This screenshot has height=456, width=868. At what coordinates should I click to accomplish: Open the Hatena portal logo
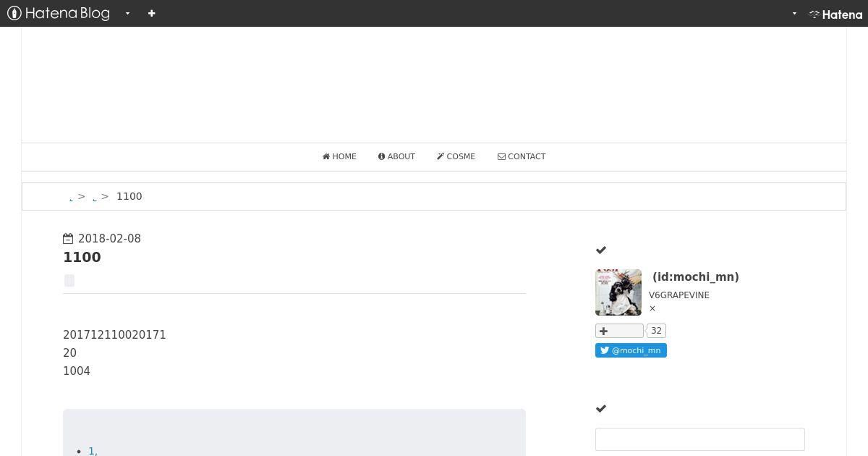(835, 14)
